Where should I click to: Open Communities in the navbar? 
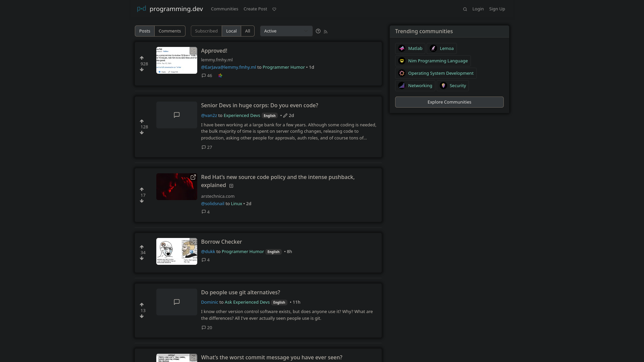[x=224, y=9]
